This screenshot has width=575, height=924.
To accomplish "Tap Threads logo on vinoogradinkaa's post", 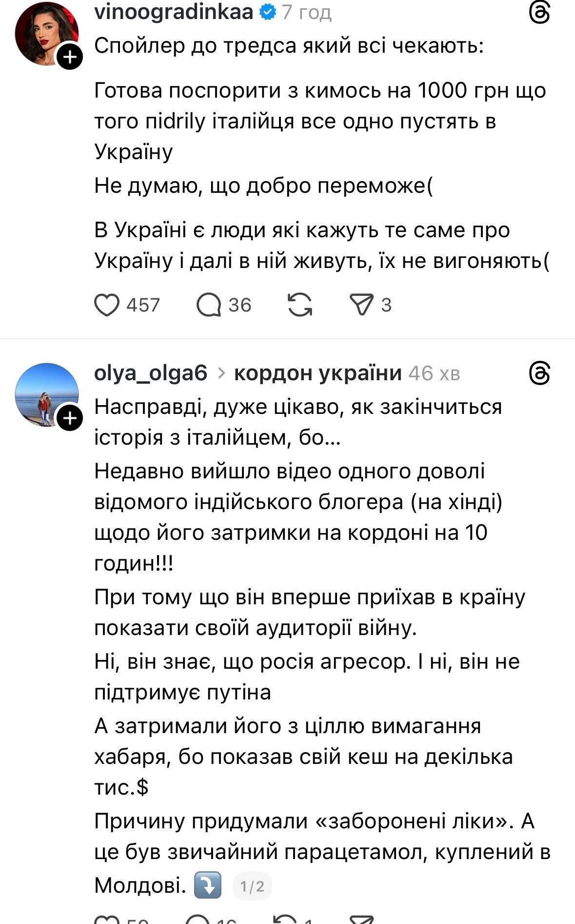I will [x=540, y=13].
